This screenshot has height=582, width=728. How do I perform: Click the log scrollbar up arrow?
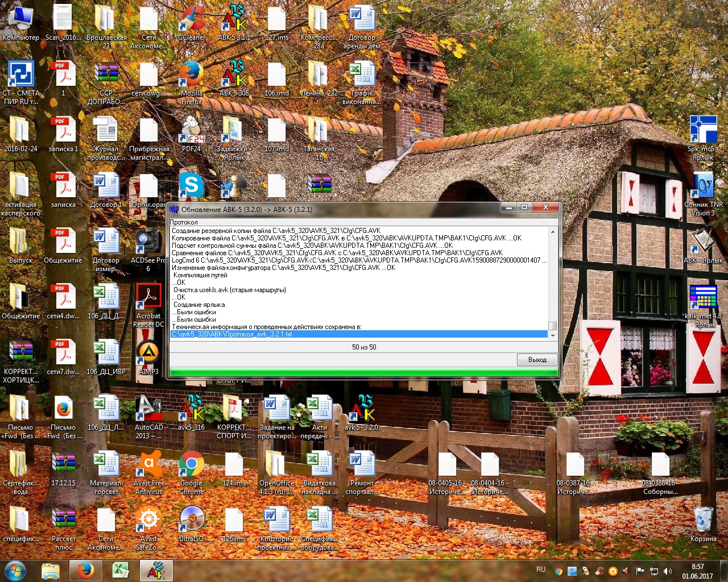click(x=552, y=231)
